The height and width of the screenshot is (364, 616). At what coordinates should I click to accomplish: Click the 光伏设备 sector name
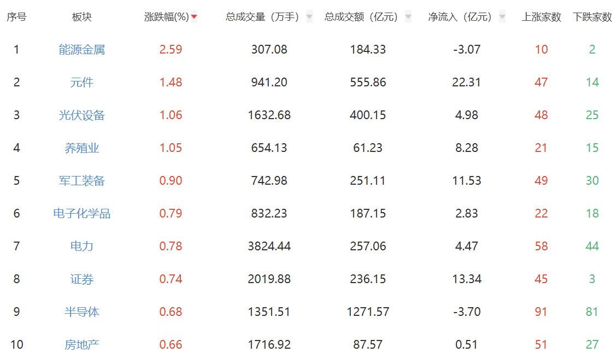coord(81,115)
